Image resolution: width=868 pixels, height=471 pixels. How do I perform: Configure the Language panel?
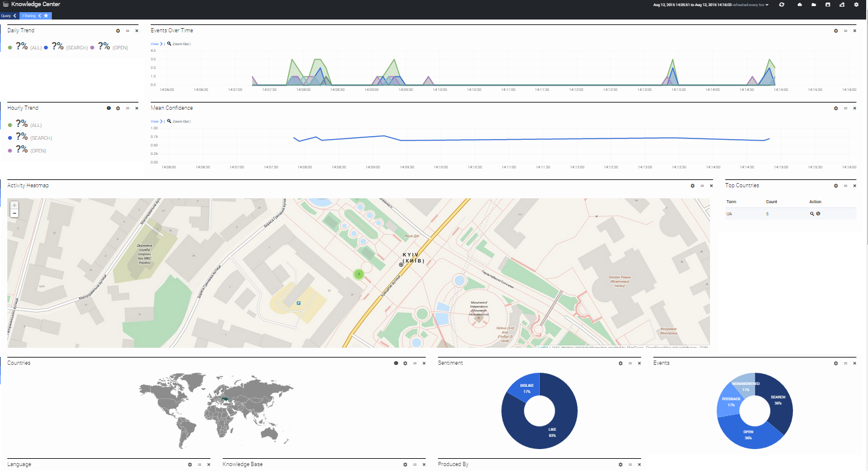[x=190, y=464]
